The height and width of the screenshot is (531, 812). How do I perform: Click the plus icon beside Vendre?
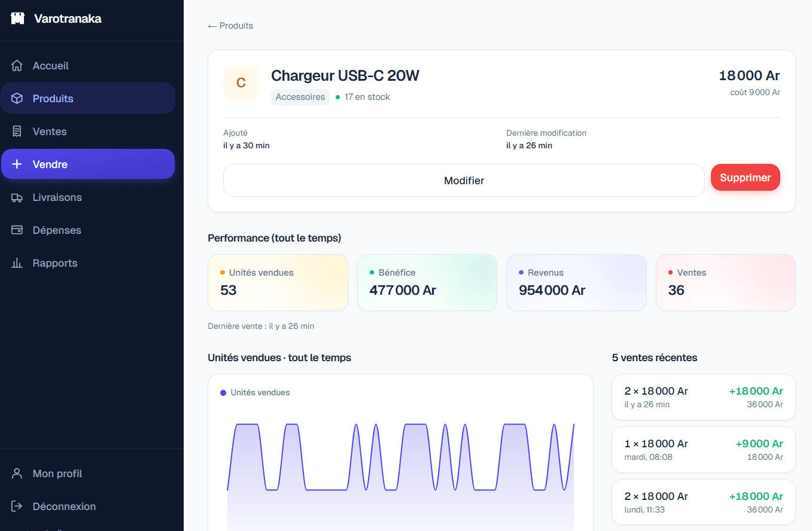[17, 164]
